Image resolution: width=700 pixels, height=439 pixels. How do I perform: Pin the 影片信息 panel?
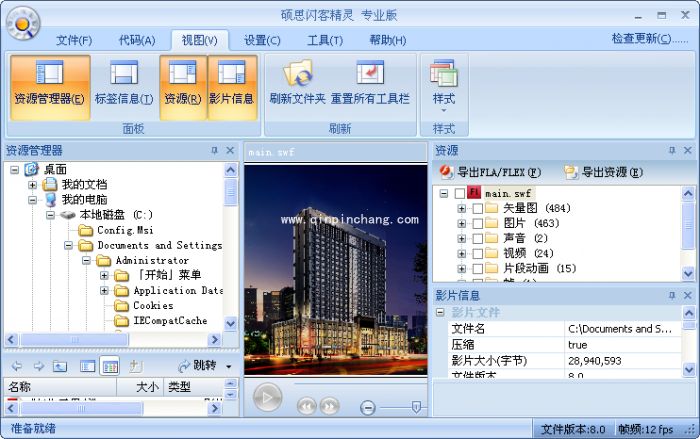coord(672,295)
